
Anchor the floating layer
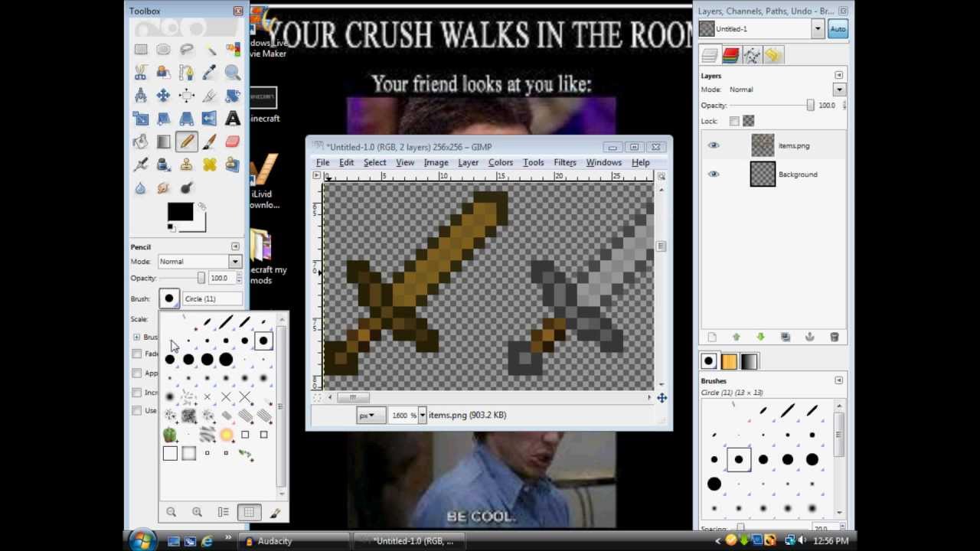coord(809,337)
